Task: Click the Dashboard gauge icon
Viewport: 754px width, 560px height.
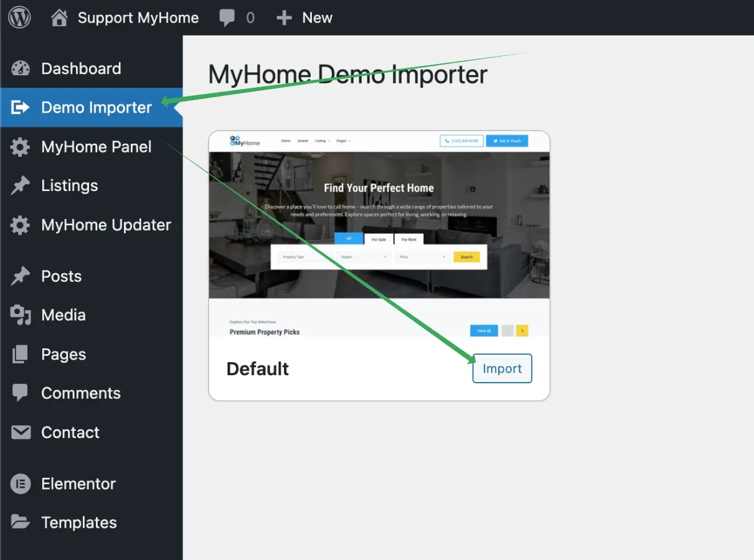Action: (x=21, y=68)
